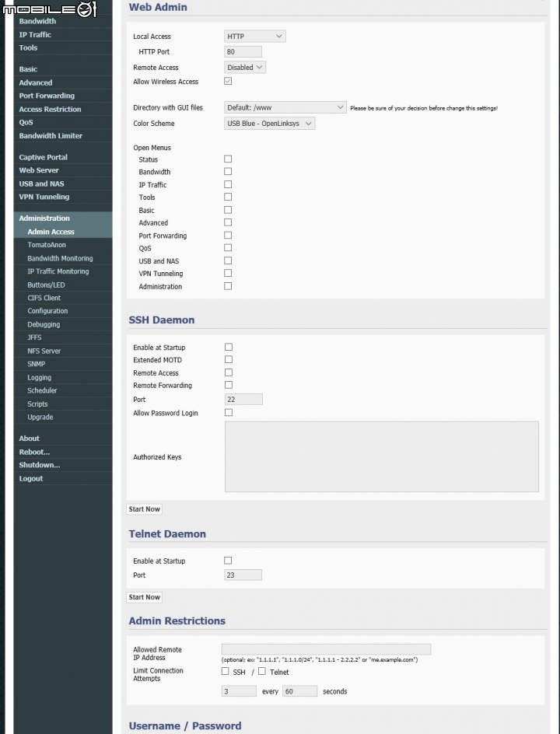Go to Scheduler page
560x734 pixels.
[x=63, y=390]
